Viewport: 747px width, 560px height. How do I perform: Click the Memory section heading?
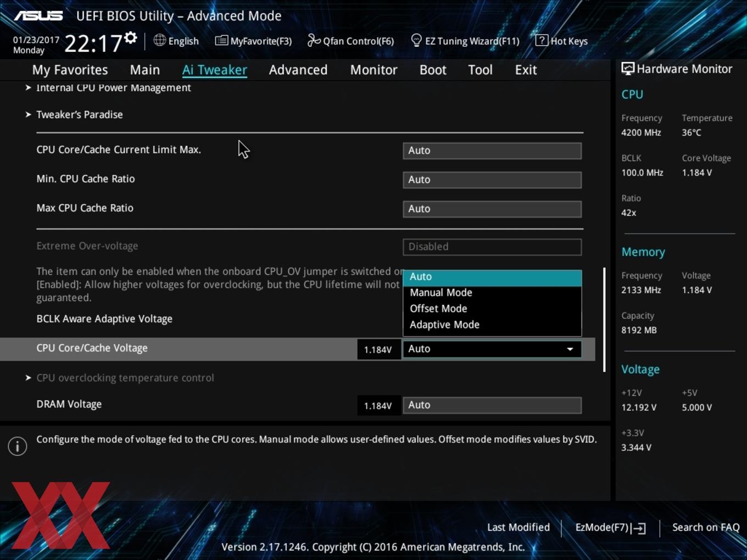pyautogui.click(x=643, y=252)
